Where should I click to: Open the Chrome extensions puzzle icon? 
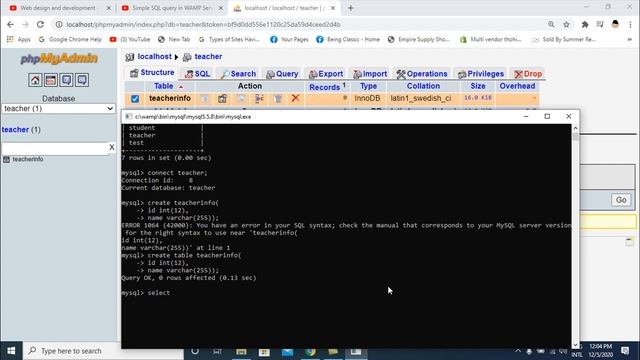(585, 24)
